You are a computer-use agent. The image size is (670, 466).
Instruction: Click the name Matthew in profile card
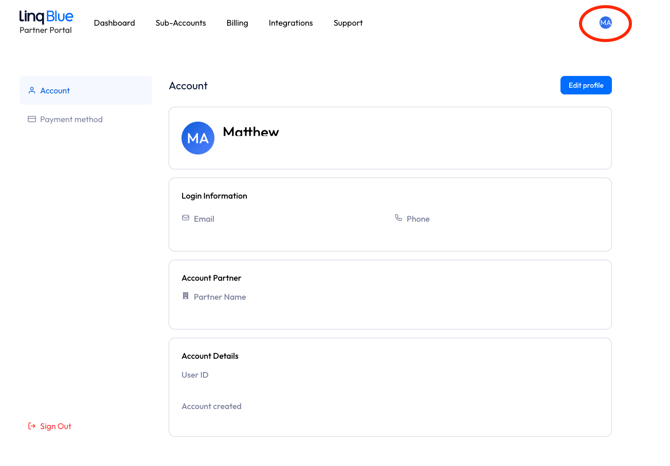tap(250, 132)
